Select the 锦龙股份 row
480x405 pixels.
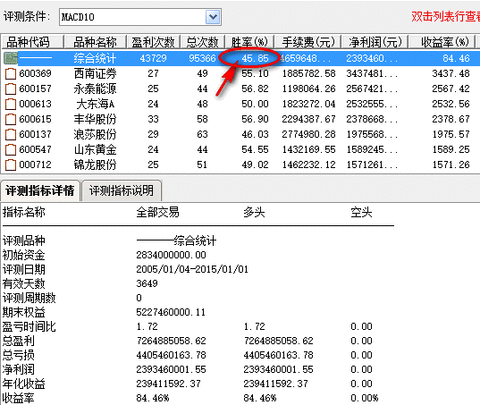(240, 165)
